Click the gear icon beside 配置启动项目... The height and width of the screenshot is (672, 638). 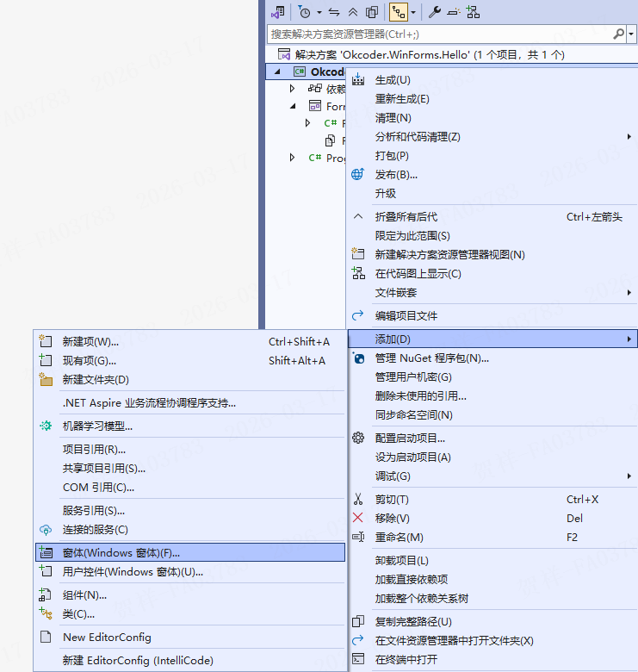click(x=358, y=438)
